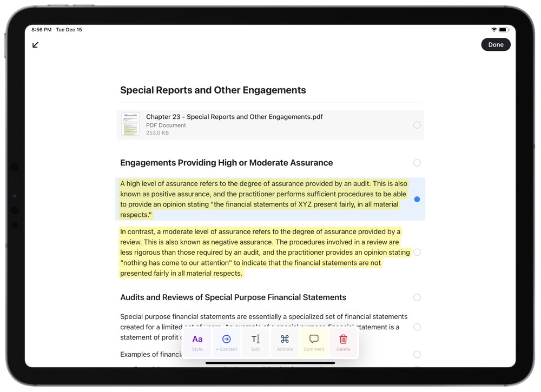Select the moderate assurance paragraph circle

click(417, 252)
